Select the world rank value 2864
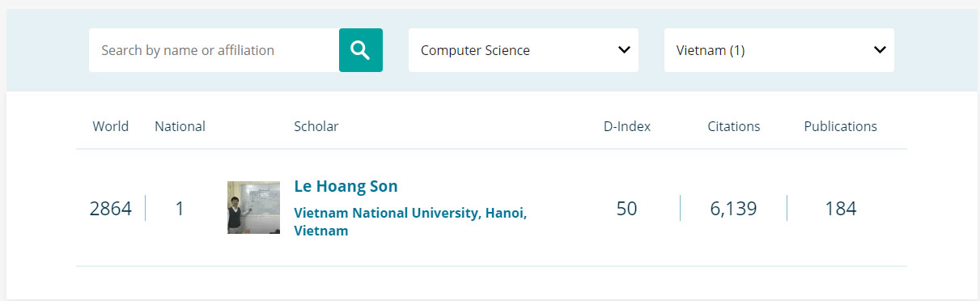Screen dimensions: 980x301 pyautogui.click(x=111, y=209)
